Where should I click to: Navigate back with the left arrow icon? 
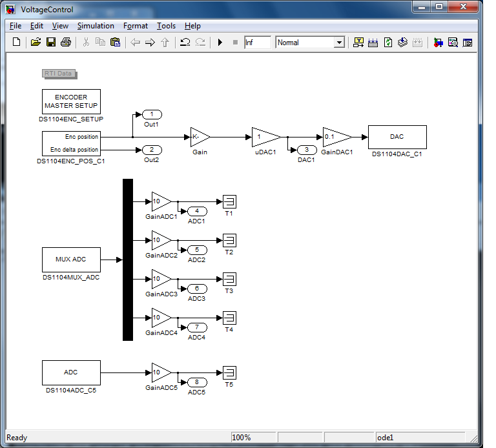(136, 42)
